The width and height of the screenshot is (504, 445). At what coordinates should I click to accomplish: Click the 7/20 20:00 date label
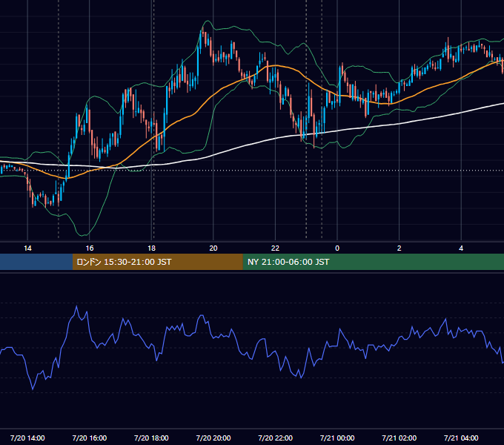click(x=213, y=438)
